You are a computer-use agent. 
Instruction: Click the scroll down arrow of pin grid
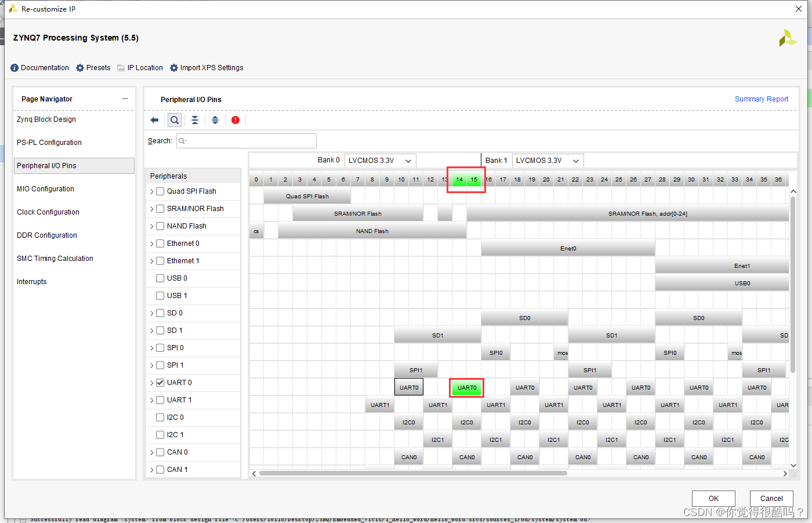tap(793, 465)
